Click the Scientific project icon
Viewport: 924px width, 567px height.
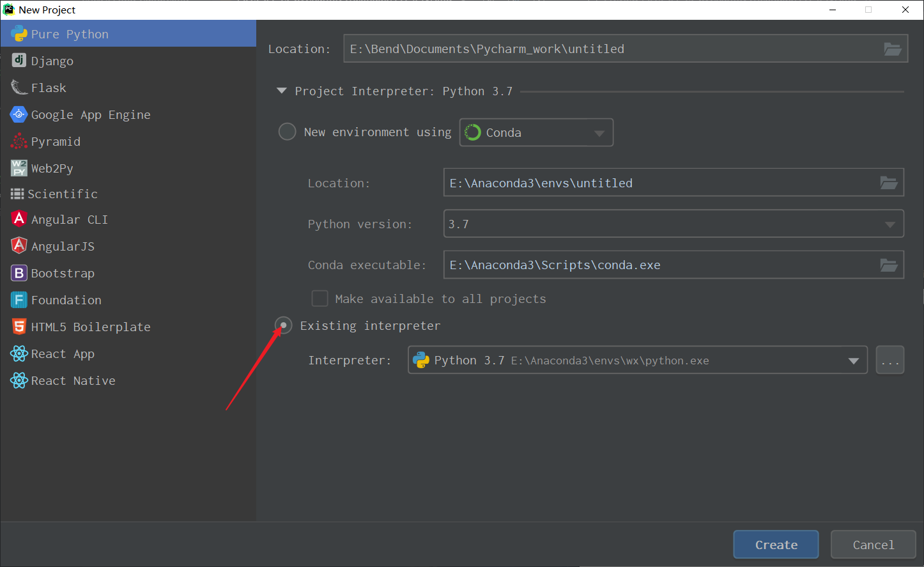(17, 194)
